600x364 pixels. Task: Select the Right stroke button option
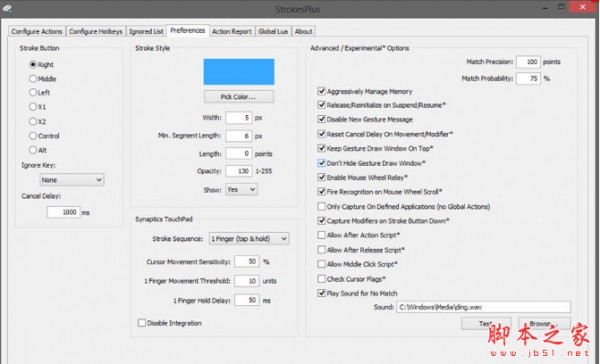pos(41,65)
